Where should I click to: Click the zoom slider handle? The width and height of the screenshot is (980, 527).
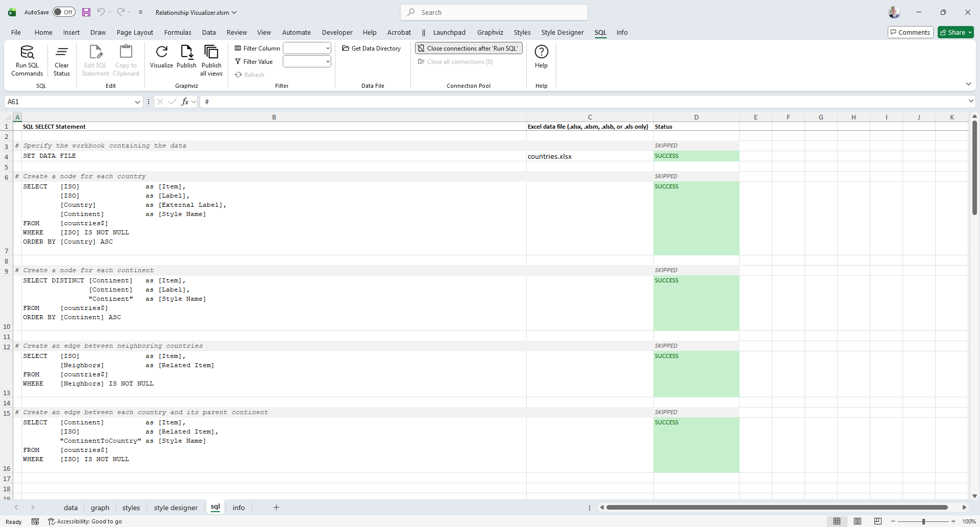pyautogui.click(x=923, y=521)
